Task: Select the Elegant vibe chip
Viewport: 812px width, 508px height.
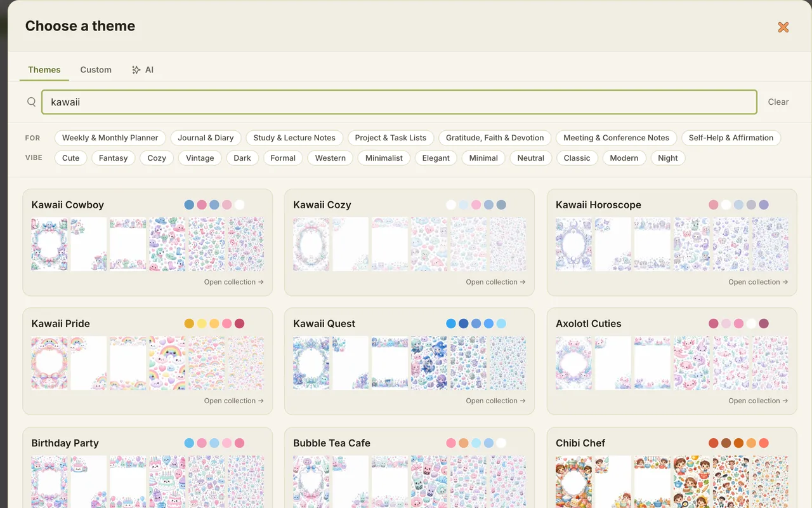Action: coord(436,158)
